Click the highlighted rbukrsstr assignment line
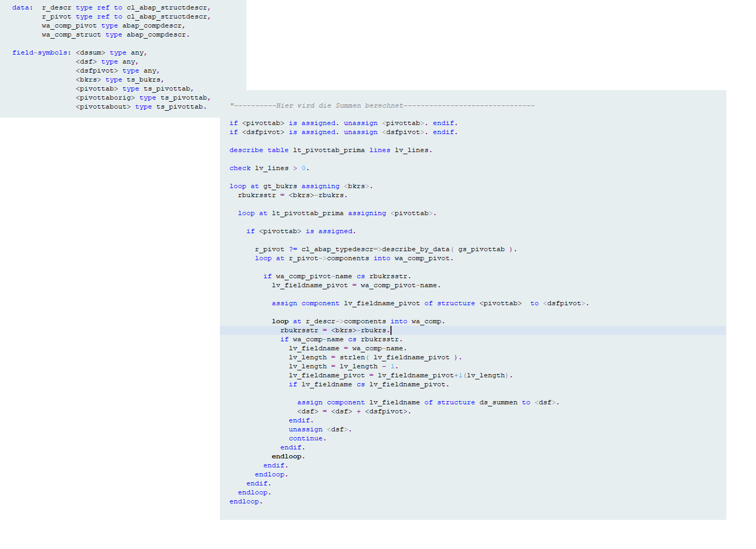 point(335,331)
